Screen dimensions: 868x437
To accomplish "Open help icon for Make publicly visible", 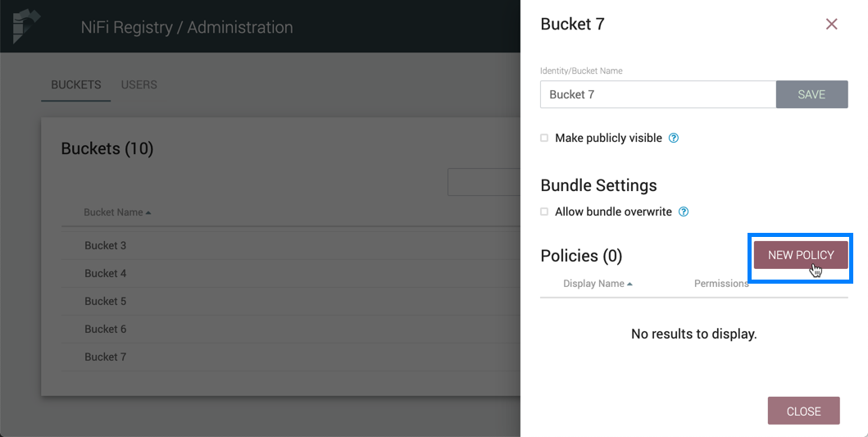I will (x=674, y=139).
